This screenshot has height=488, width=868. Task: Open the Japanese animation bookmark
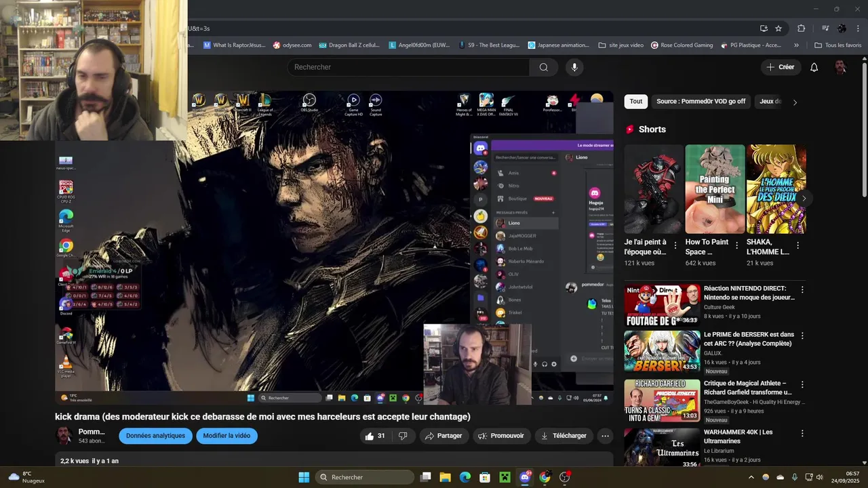coord(559,45)
